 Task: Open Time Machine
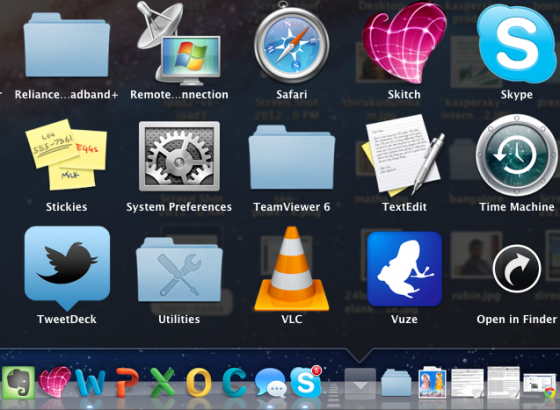pyautogui.click(x=516, y=155)
